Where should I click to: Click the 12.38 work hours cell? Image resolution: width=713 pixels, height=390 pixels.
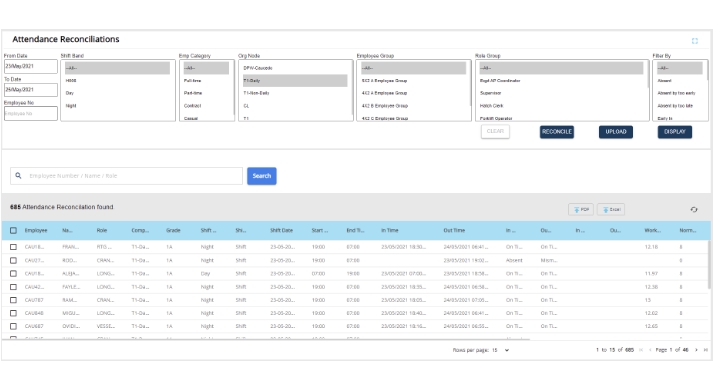pos(651,287)
